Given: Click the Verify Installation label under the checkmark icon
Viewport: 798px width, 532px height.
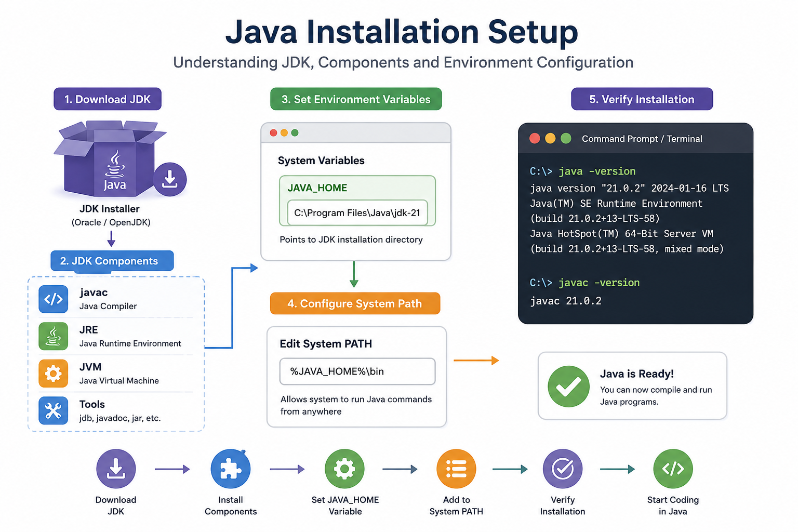Looking at the screenshot, I should [563, 506].
